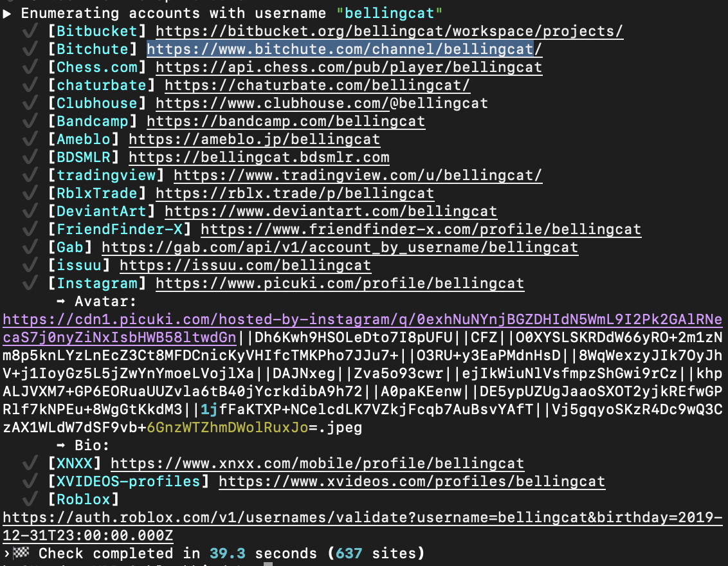
Task: Click the cyan 1j characters
Action: [x=210, y=410]
